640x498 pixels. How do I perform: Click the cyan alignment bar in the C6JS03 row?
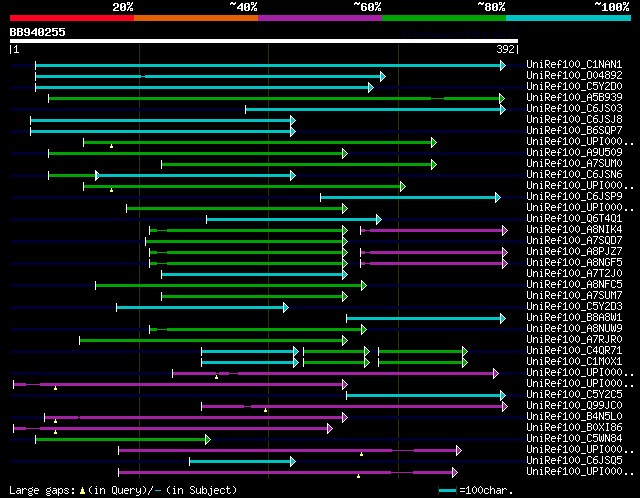(376, 109)
